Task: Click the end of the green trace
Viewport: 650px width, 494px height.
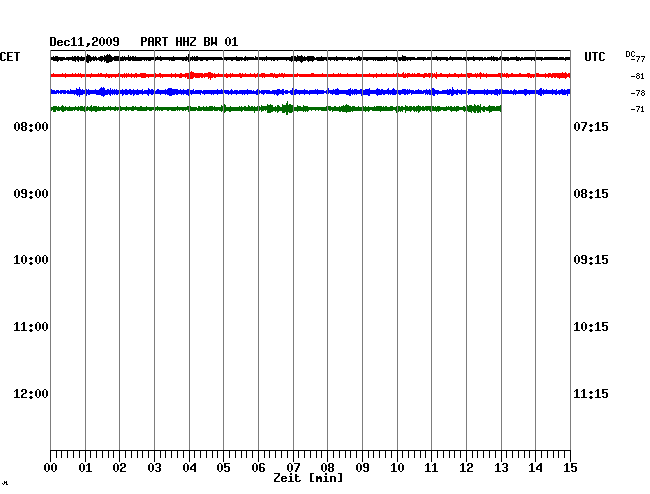Action: click(x=499, y=108)
